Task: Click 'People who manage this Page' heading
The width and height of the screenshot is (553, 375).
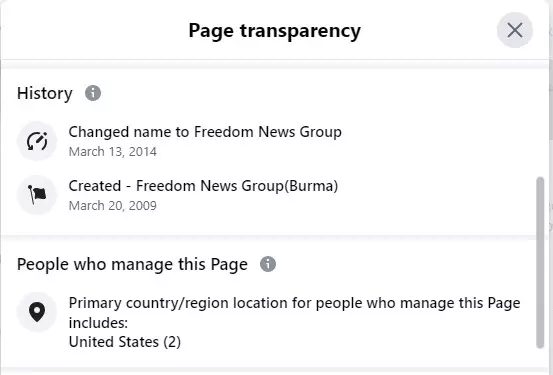Action: coord(132,265)
